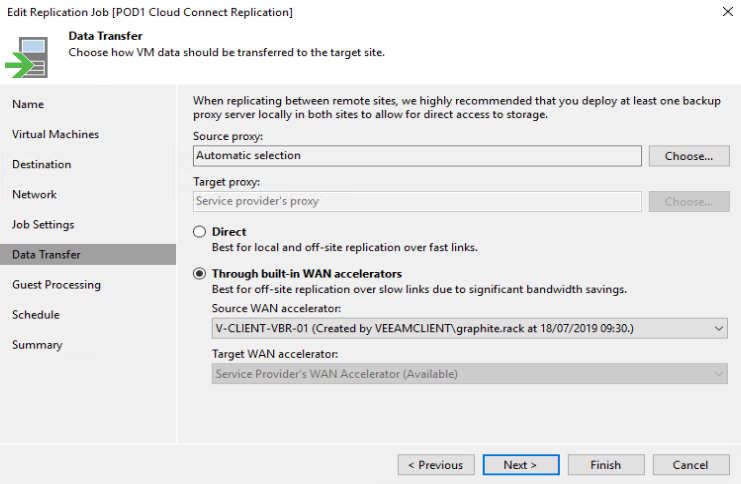Navigate to Job Settings step
This screenshot has width=741, height=484.
tap(43, 224)
